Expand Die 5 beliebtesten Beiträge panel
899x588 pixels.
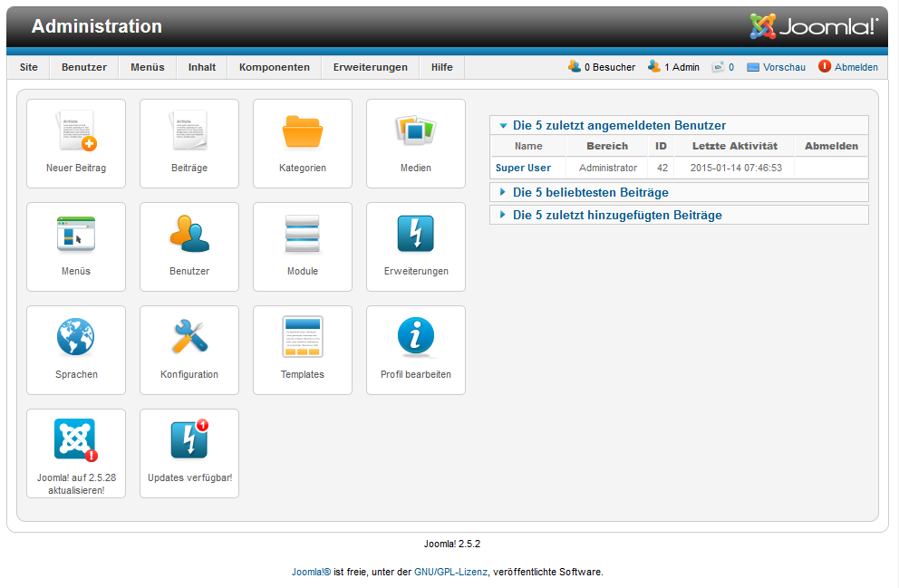pos(590,192)
